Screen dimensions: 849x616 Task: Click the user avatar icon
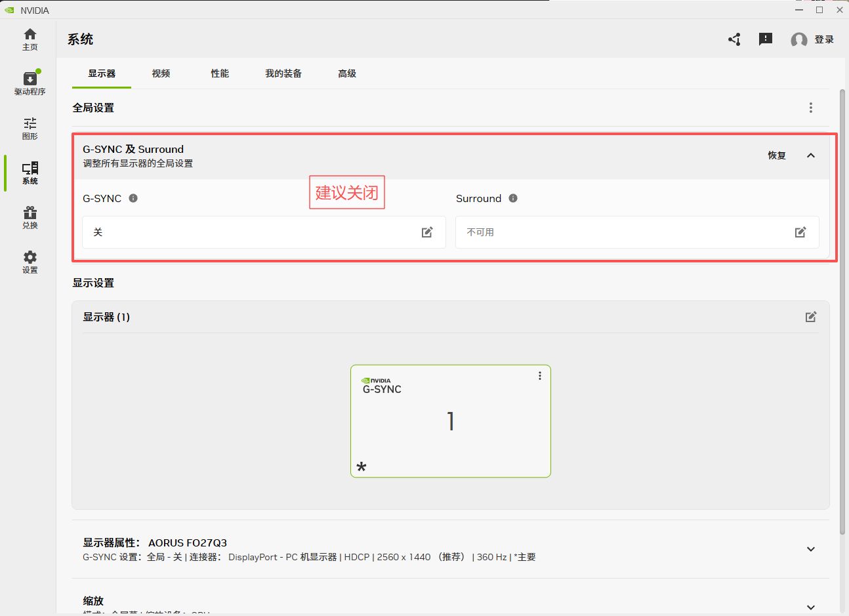coord(799,40)
